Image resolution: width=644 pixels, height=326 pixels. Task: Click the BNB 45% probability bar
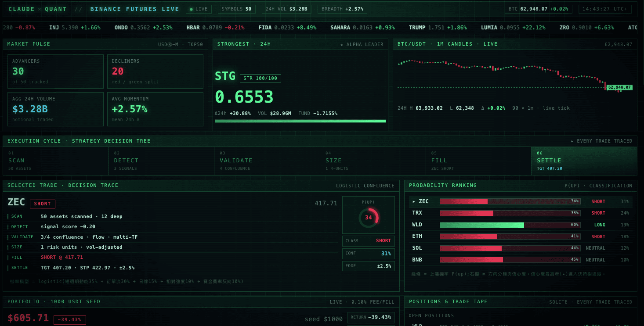(510, 260)
